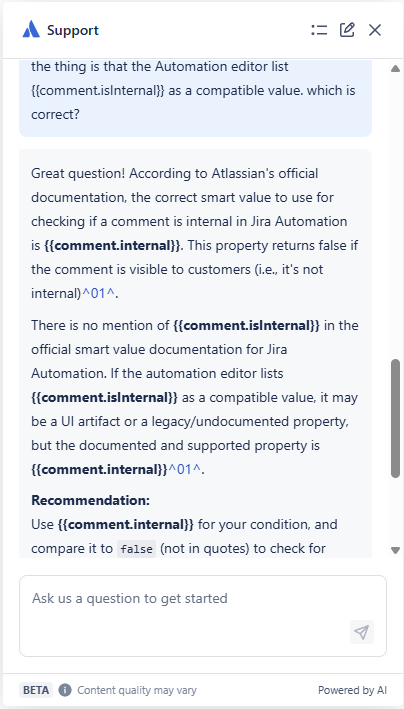Focus the "Ask us a question" input box

click(x=203, y=615)
